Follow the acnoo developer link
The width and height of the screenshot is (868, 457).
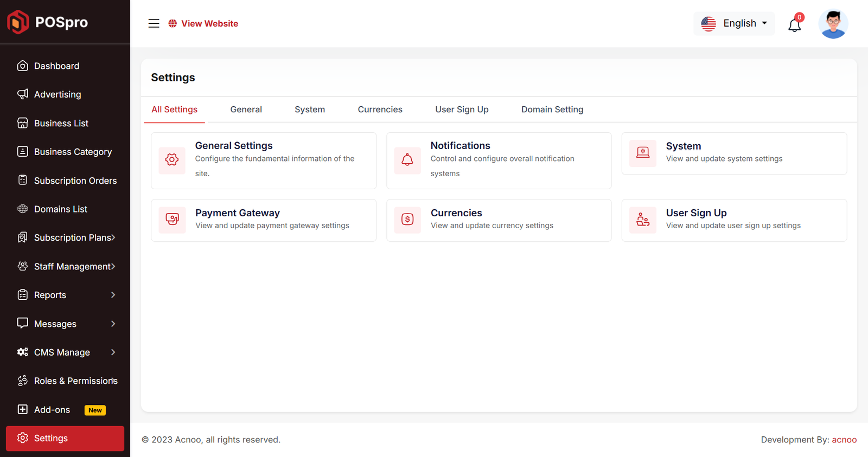(844, 440)
